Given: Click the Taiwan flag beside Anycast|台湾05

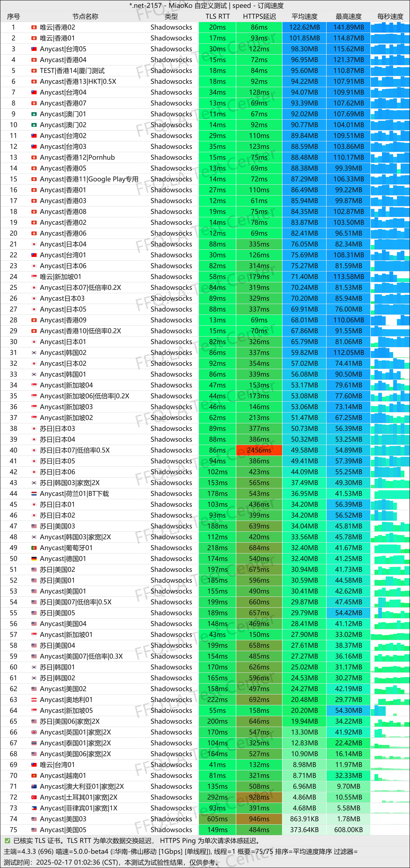Looking at the screenshot, I should pos(34,49).
